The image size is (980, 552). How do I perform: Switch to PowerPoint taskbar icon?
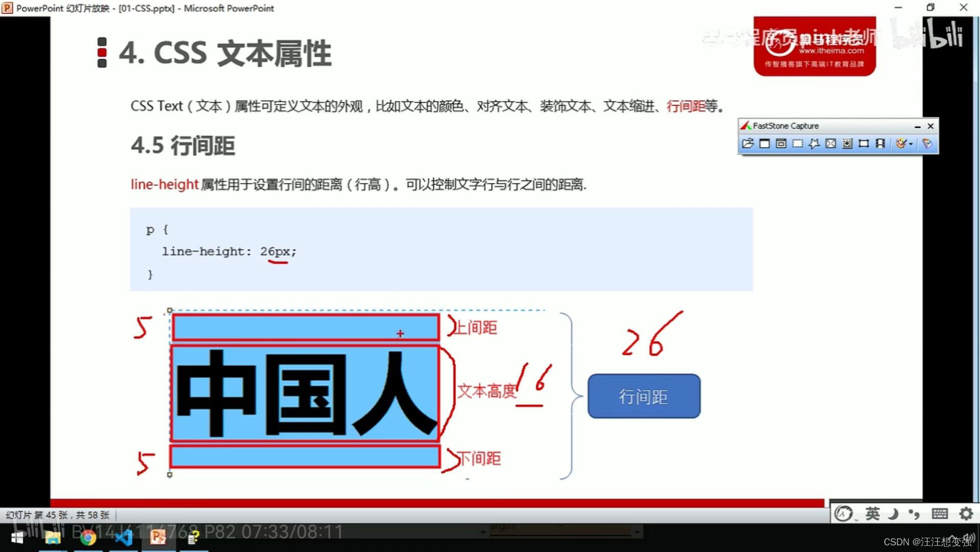pos(158,537)
